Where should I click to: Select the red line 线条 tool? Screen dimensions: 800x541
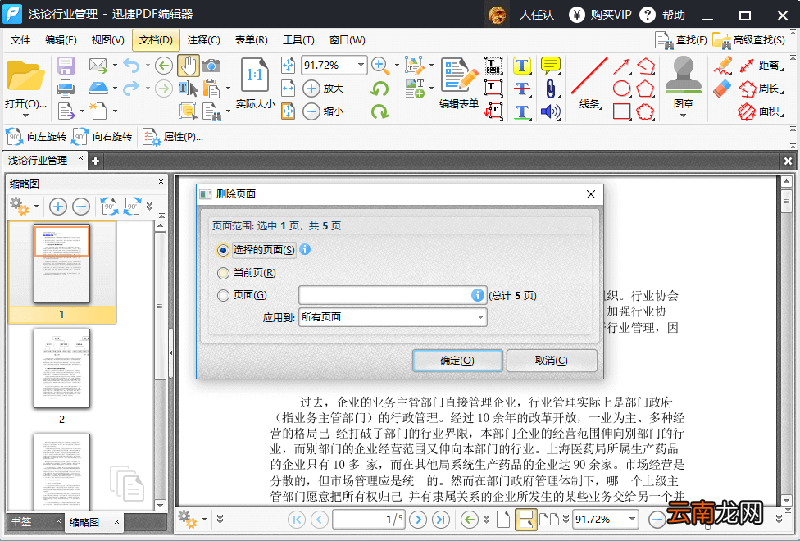589,77
